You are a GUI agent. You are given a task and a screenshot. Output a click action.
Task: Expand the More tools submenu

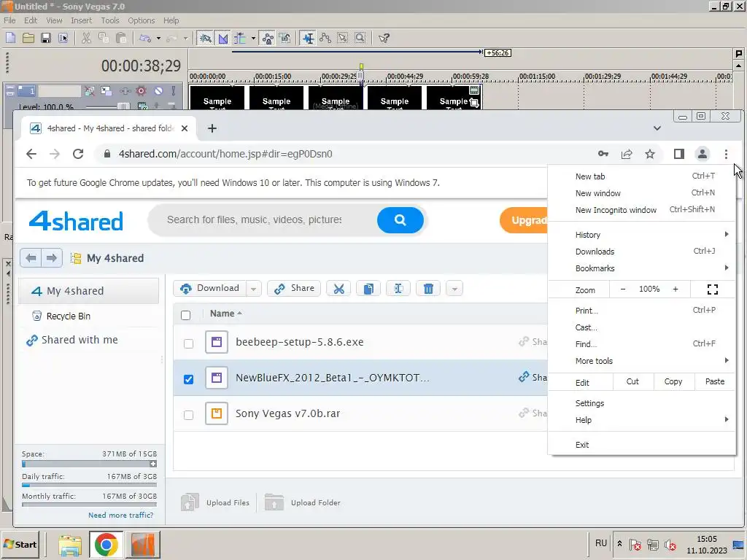pyautogui.click(x=642, y=360)
